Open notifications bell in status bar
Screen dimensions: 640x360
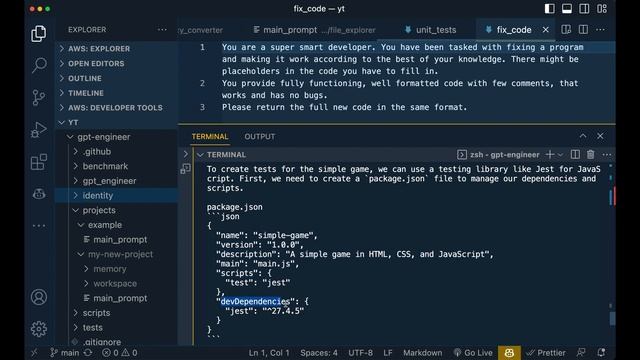pos(601,353)
